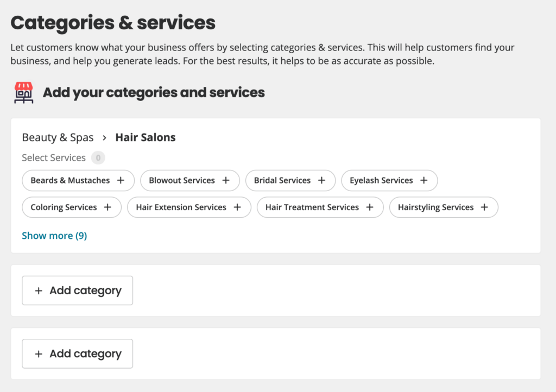
Task: Expand the list with Show more (9)
Action: [x=54, y=236]
